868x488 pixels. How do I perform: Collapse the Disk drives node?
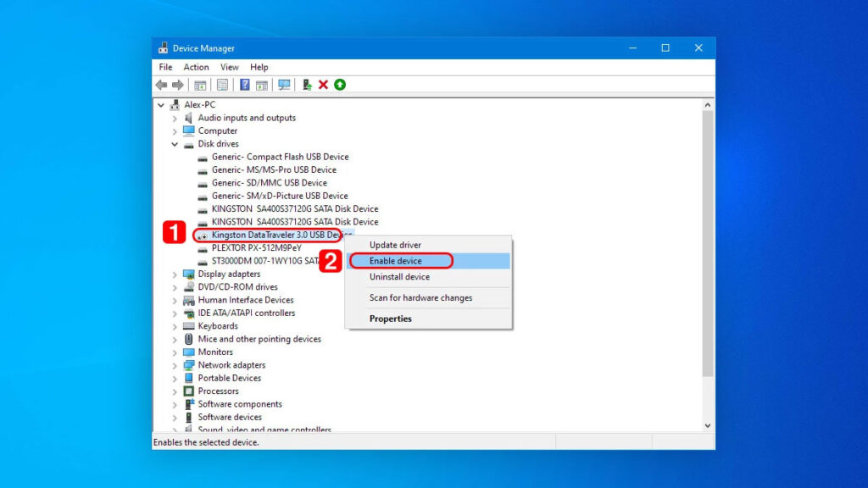[175, 143]
